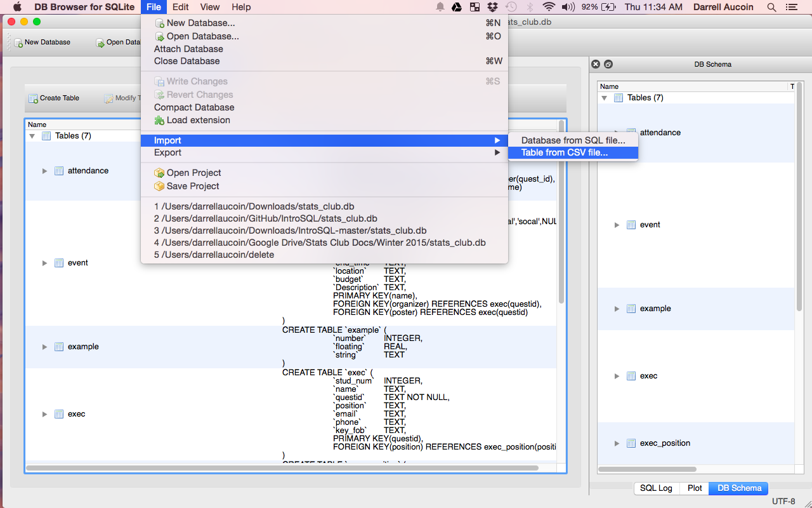Click Open Project box icon

(160, 173)
